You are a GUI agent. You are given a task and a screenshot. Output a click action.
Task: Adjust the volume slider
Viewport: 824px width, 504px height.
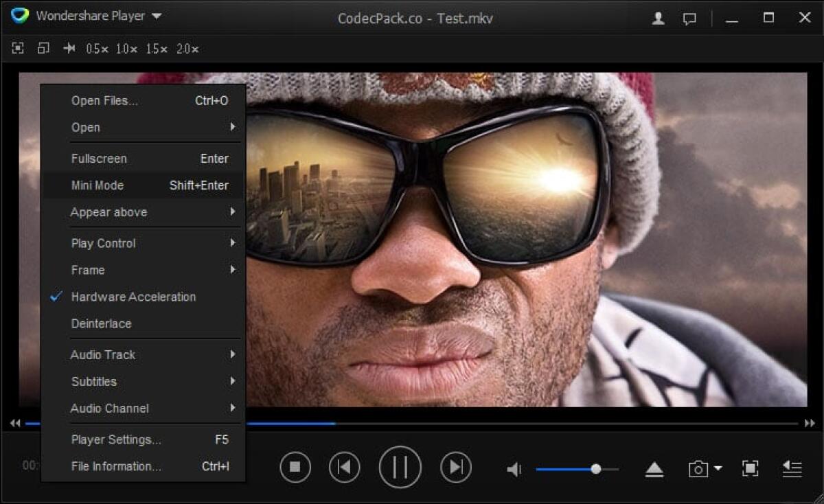point(595,468)
